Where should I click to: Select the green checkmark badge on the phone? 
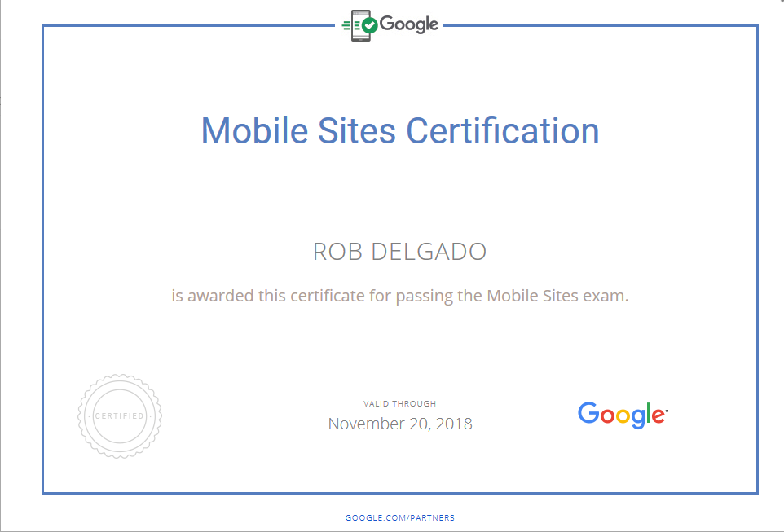(x=371, y=25)
